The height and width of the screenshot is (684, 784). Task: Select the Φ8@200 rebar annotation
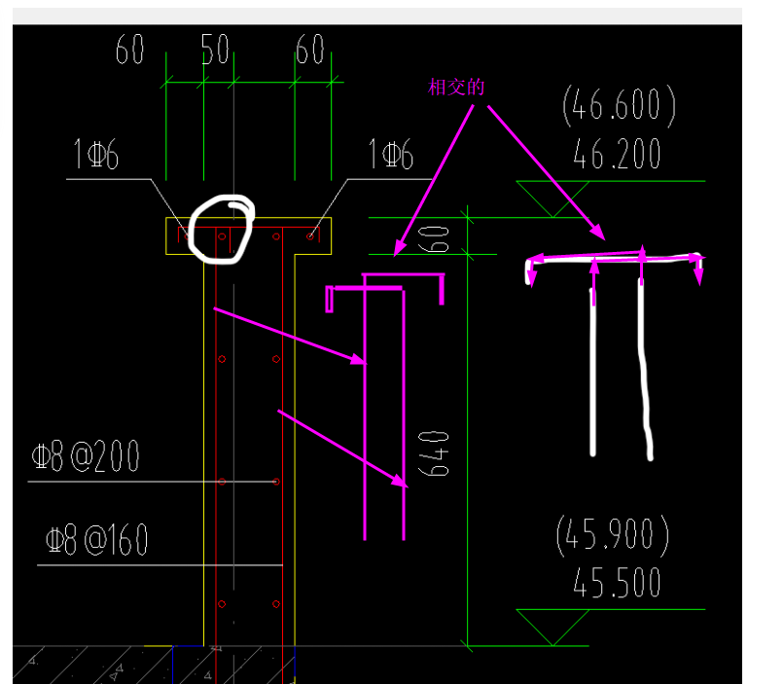point(86,457)
